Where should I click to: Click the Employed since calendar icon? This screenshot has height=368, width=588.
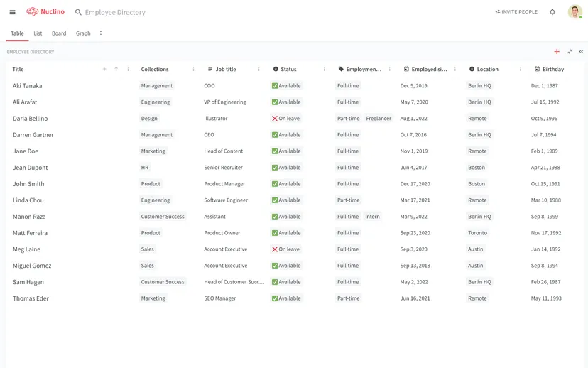[x=406, y=69]
